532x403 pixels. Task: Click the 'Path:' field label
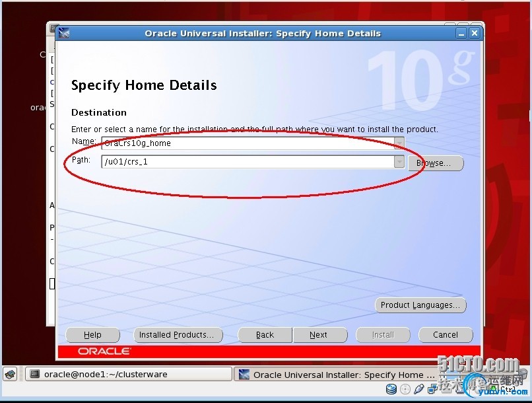pos(81,160)
